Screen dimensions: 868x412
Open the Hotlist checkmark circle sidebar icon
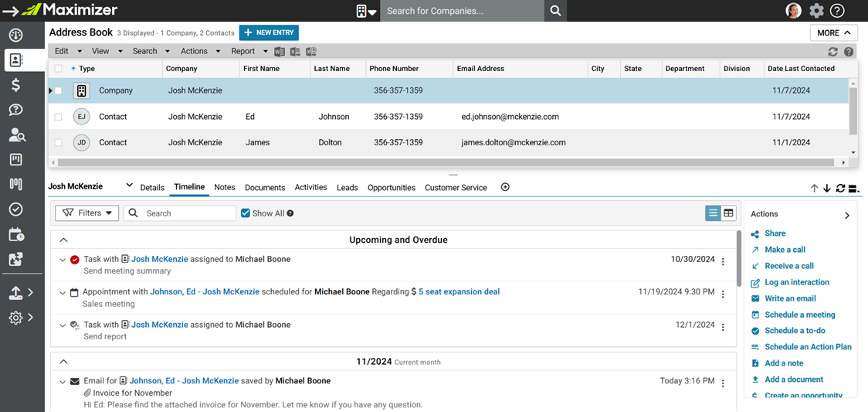[16, 209]
